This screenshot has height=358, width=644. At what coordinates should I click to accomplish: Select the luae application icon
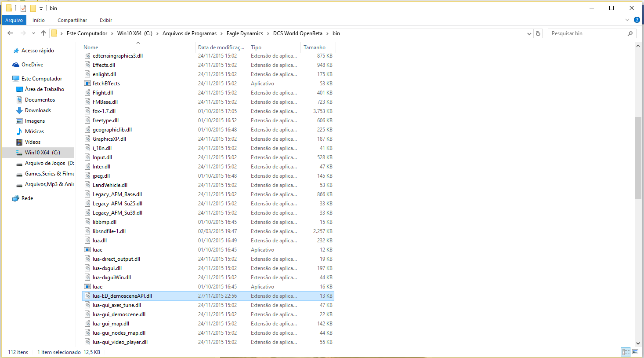[x=87, y=287]
